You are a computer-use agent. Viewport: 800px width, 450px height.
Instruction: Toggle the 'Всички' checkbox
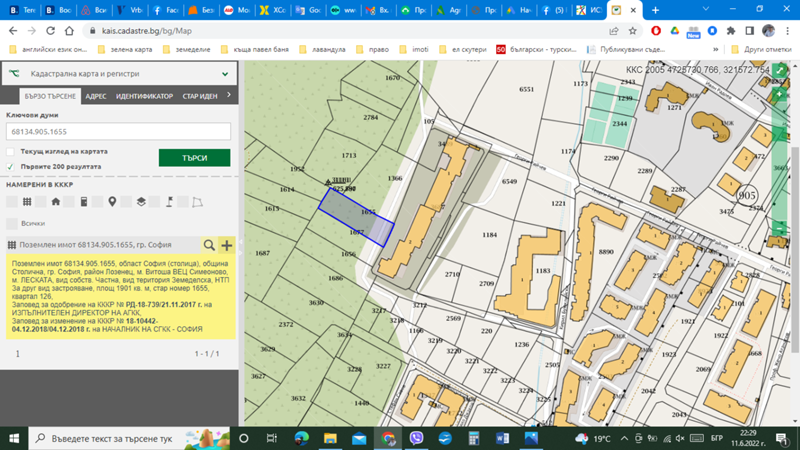pos(12,223)
